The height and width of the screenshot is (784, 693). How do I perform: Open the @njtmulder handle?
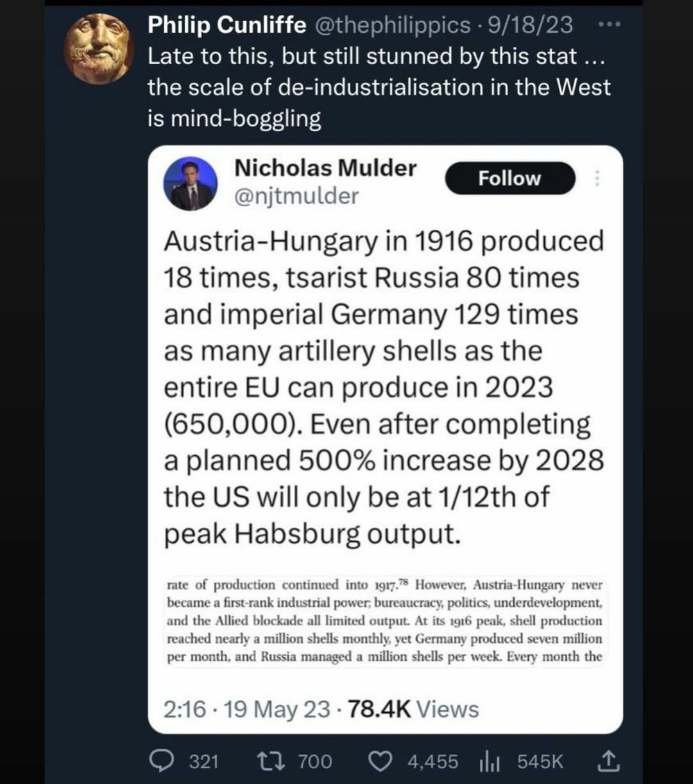coord(296,196)
